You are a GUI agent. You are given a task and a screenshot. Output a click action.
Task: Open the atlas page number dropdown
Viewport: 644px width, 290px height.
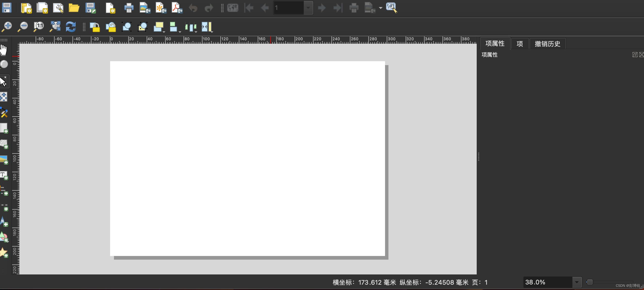(308, 8)
